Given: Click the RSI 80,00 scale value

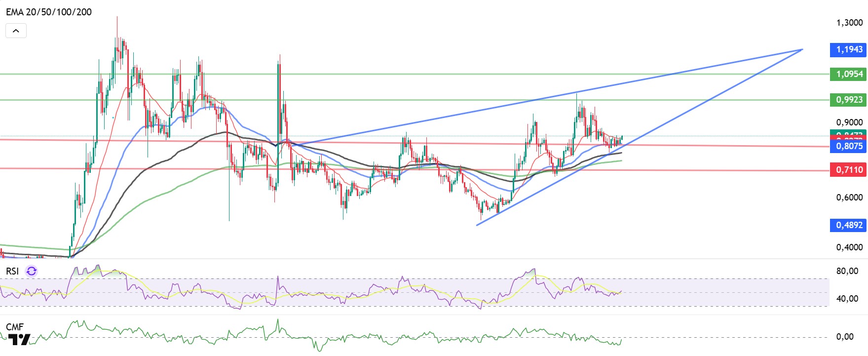Looking at the screenshot, I should [847, 271].
